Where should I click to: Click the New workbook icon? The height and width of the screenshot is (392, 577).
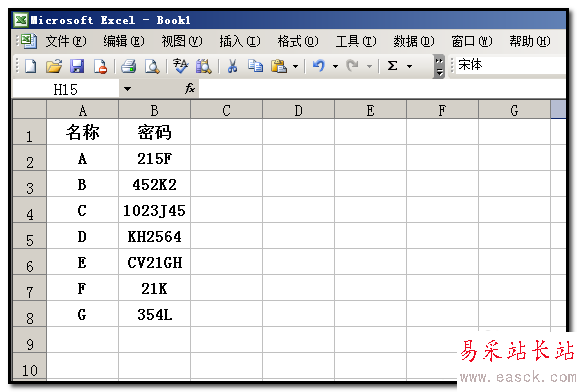click(x=31, y=66)
